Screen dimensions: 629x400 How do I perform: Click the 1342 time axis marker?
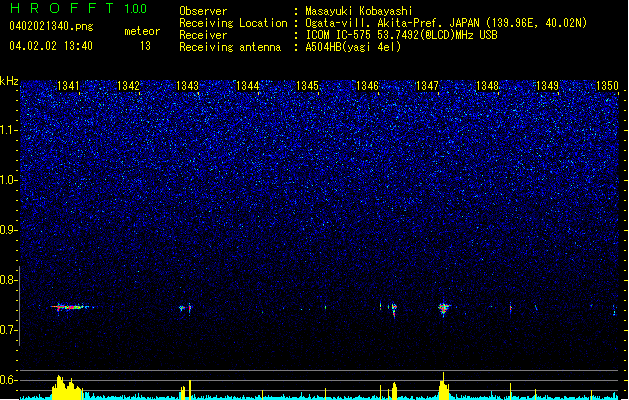click(x=128, y=86)
